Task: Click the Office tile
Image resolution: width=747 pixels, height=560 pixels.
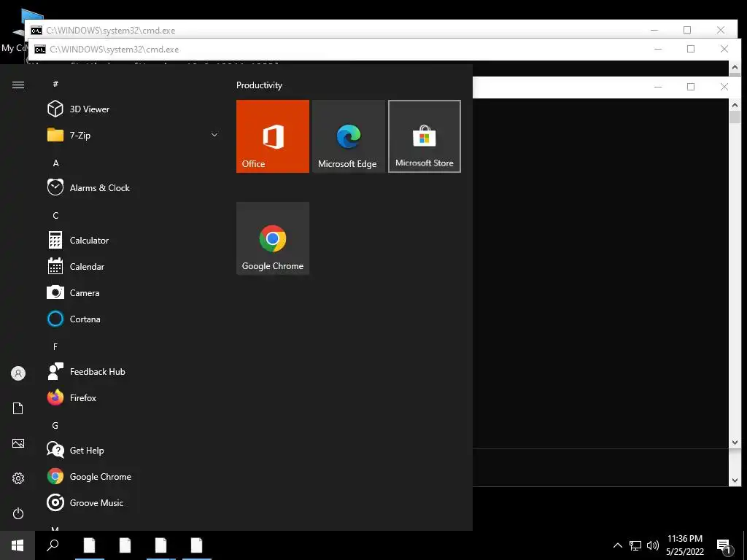Action: [x=273, y=136]
